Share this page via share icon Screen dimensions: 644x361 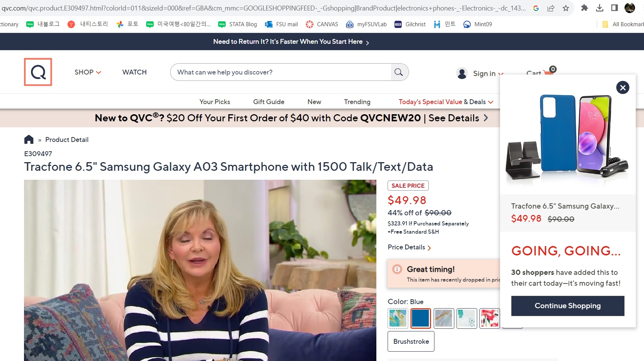[551, 8]
